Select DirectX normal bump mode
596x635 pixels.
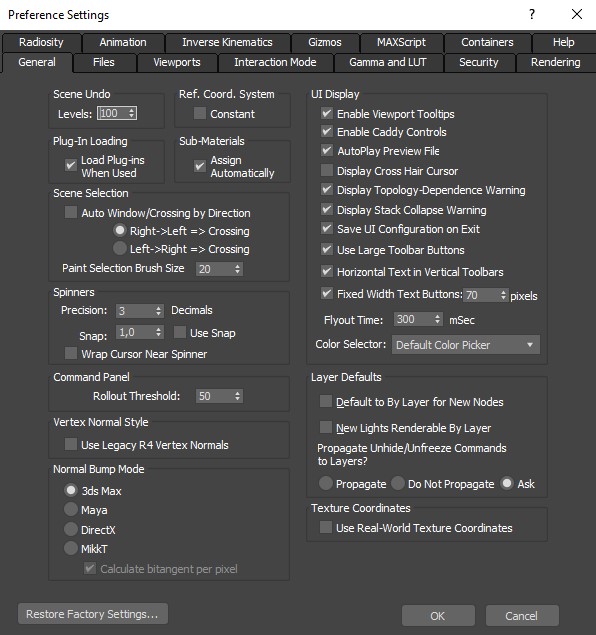pos(71,529)
